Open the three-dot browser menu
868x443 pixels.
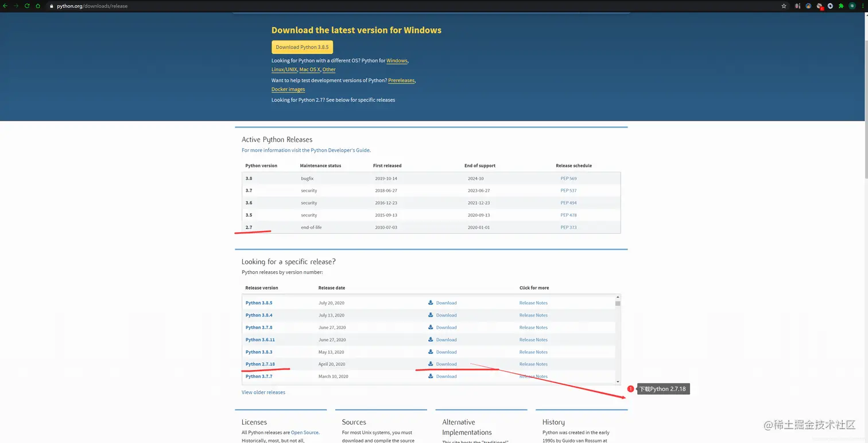click(x=863, y=6)
